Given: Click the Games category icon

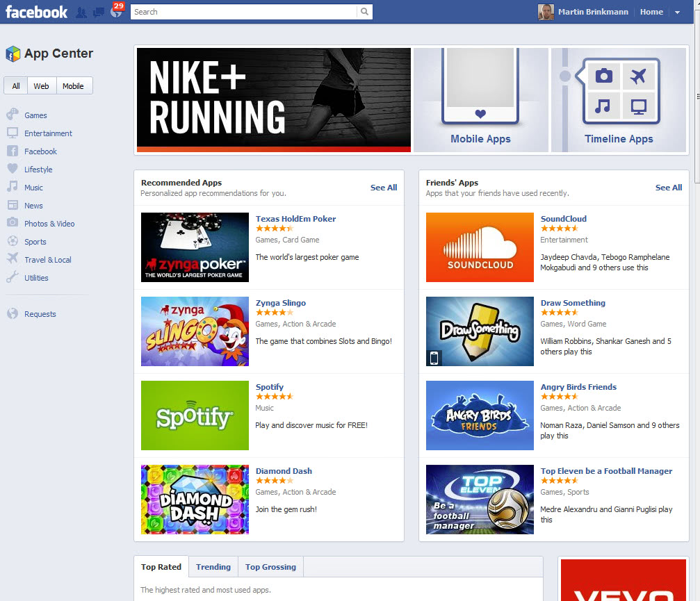Looking at the screenshot, I should click(13, 115).
